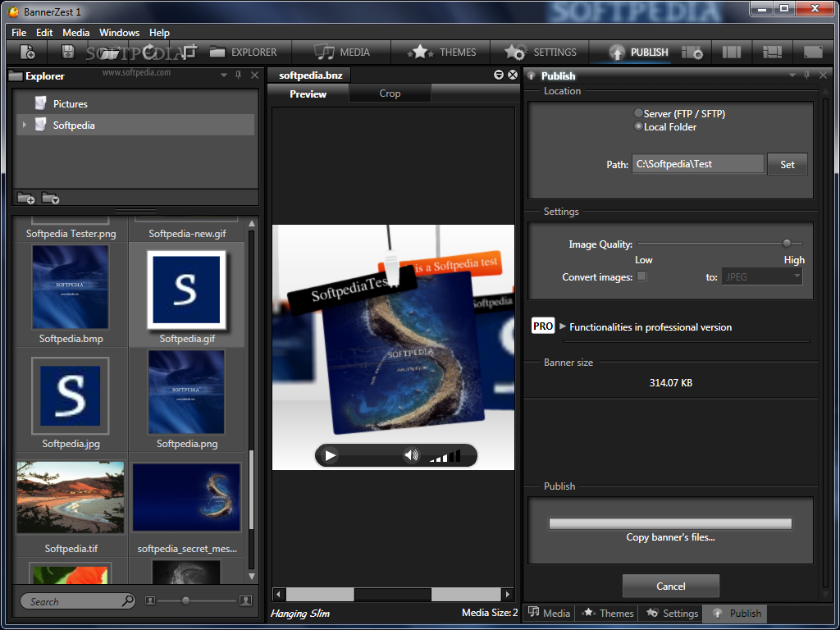Adjust the preview volume level bars
Viewport: 840px width, 630px height.
445,456
